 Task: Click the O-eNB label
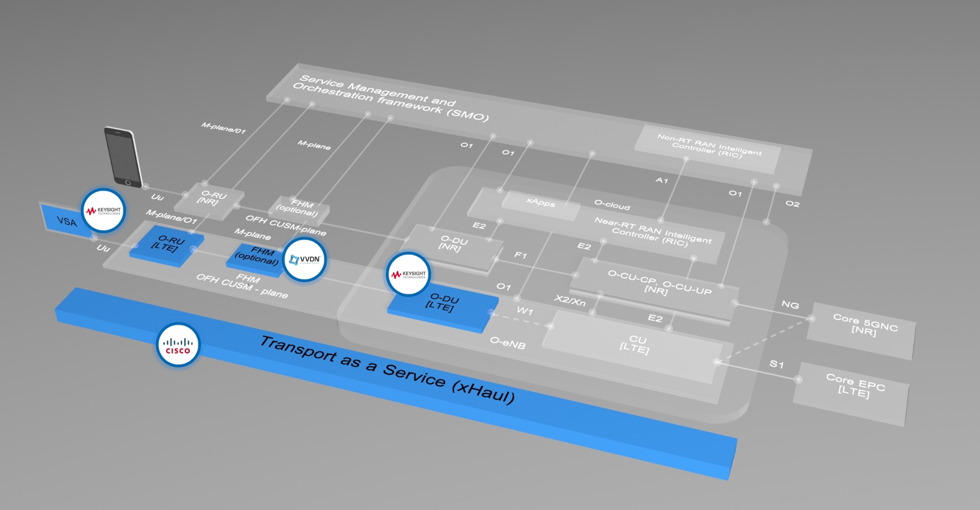508,343
